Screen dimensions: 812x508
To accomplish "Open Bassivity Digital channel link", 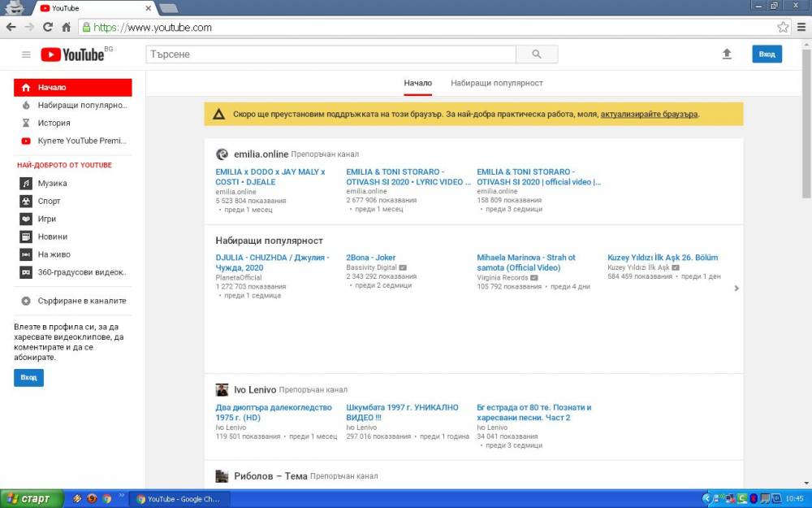I will tap(371, 267).
